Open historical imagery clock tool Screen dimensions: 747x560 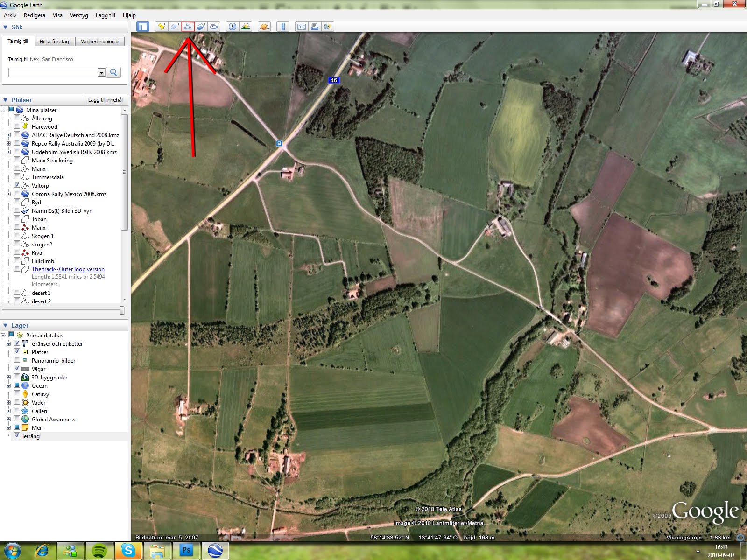click(x=232, y=27)
